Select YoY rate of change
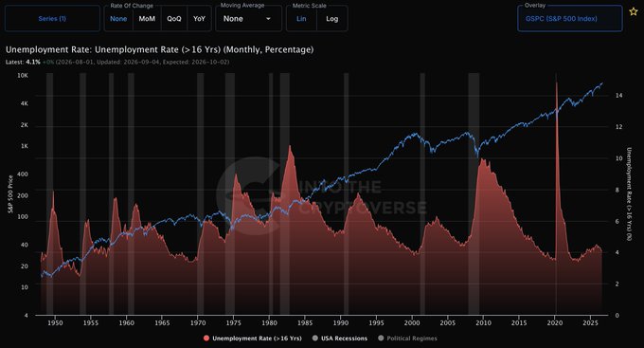The image size is (644, 348). (x=199, y=19)
